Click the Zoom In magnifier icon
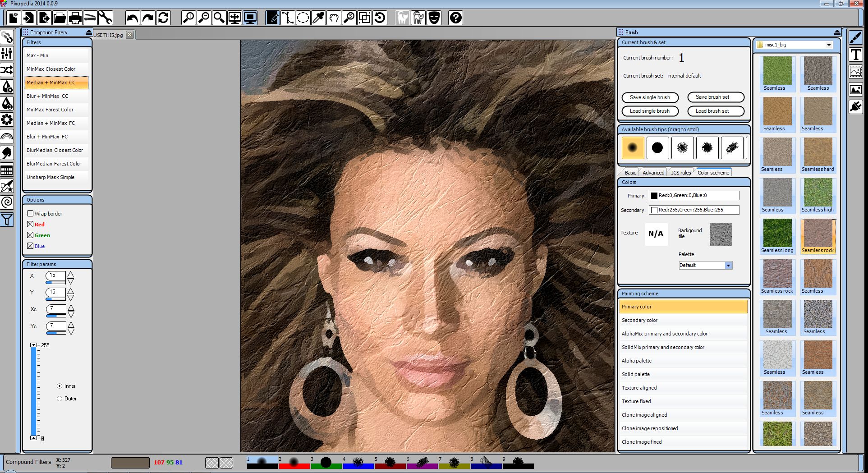The height and width of the screenshot is (473, 868). click(x=188, y=18)
